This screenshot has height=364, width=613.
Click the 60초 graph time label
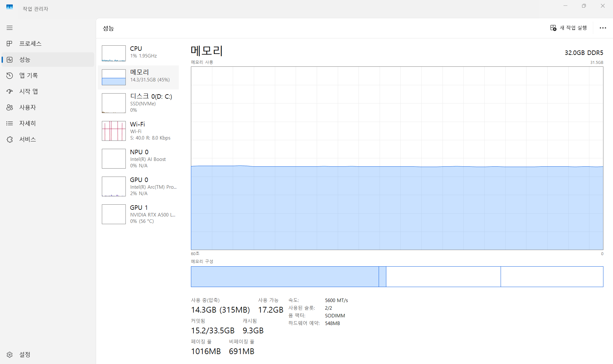[x=195, y=254]
